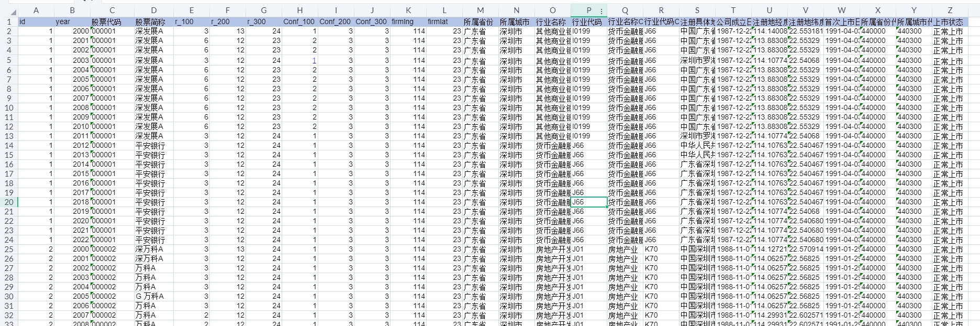Select latitude cell 22.570914
This screenshot has height=326, width=980.
(x=806, y=249)
